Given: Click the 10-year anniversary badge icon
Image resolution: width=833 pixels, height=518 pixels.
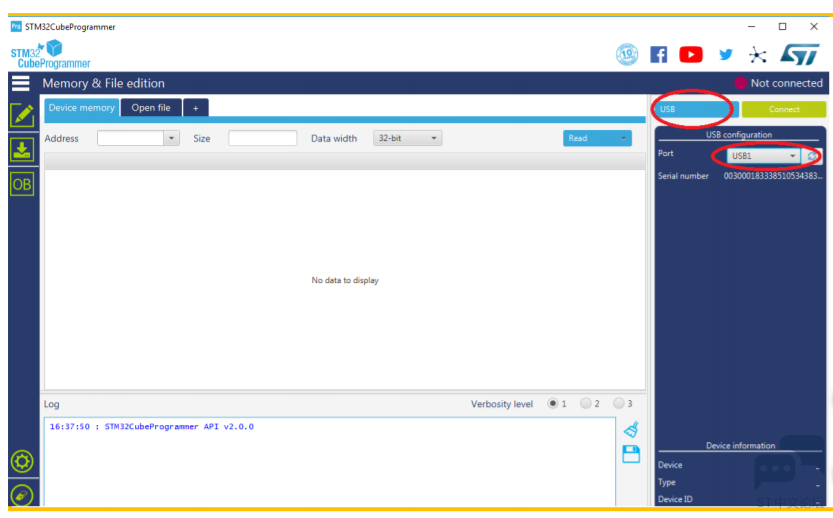Looking at the screenshot, I should pyautogui.click(x=627, y=54).
